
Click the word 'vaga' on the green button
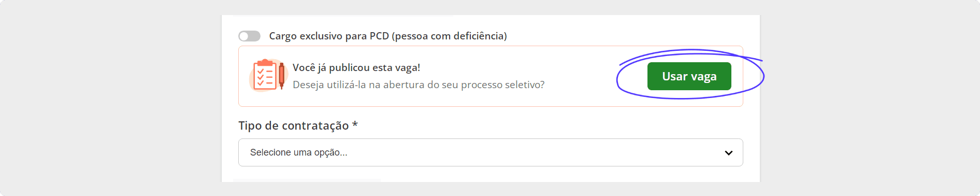pyautogui.click(x=704, y=77)
